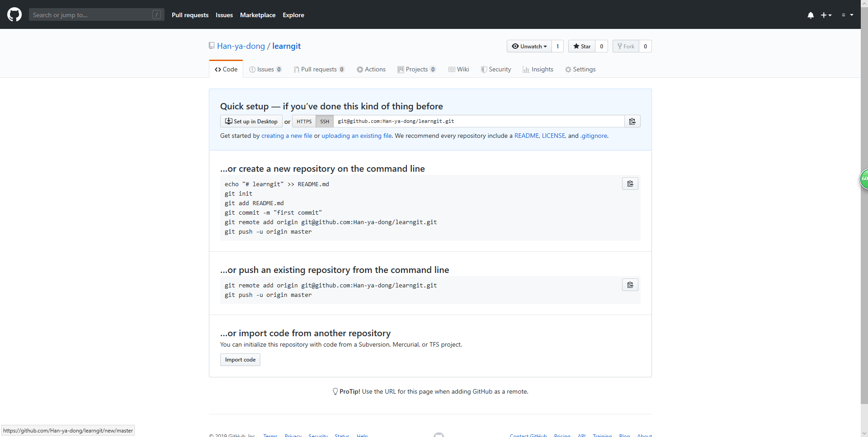Click the watchers count 1

(557, 46)
